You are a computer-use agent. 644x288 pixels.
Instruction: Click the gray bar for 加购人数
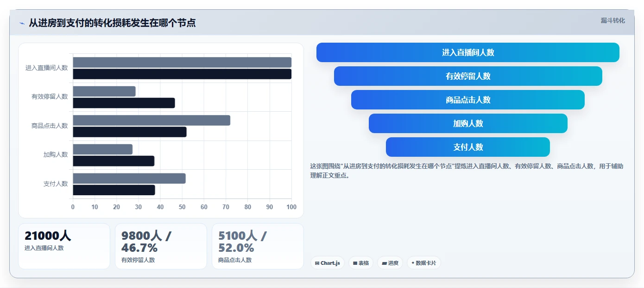pyautogui.click(x=103, y=149)
